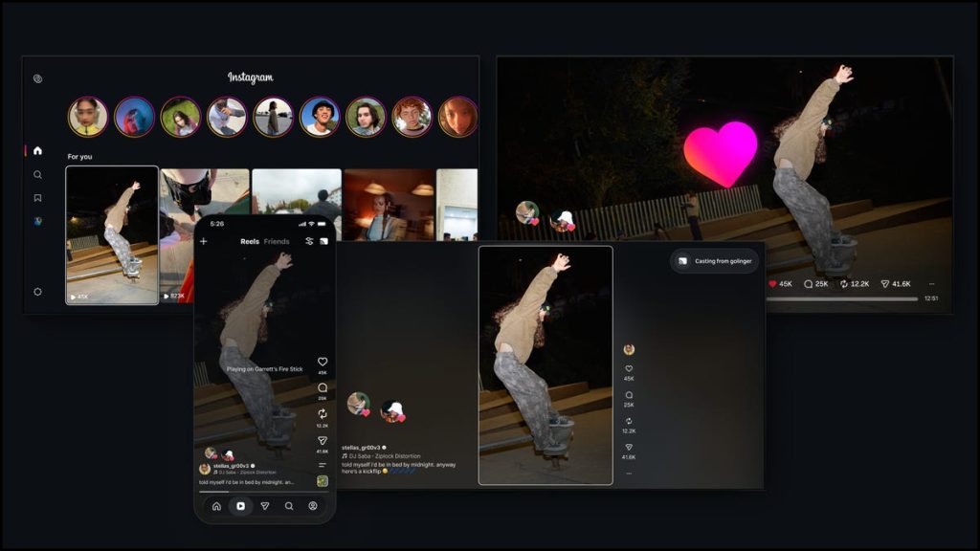Viewport: 980px width, 551px height.
Task: Click the Instagram logo on TV home
Action: 250,77
